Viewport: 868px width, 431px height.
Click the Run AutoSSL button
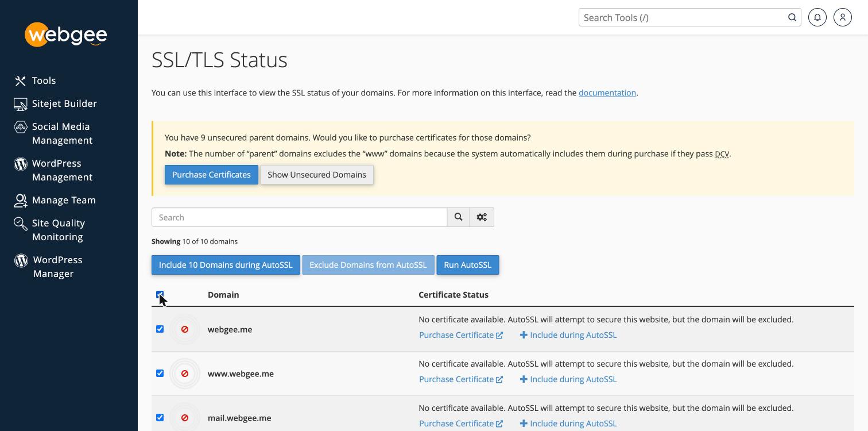tap(468, 265)
